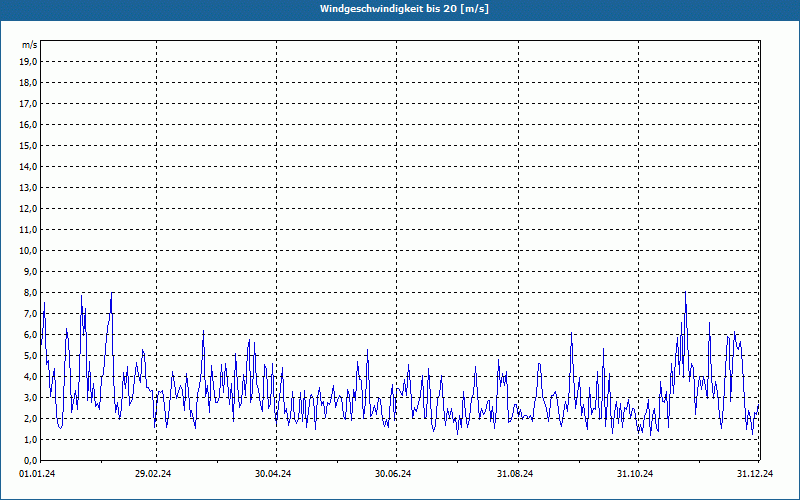The width and height of the screenshot is (800, 500).
Task: Click the '1,0' y-axis label
Action: pos(31,439)
